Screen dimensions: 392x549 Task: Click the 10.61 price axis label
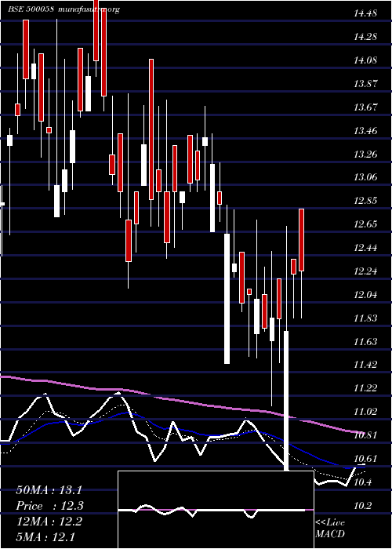point(365,459)
